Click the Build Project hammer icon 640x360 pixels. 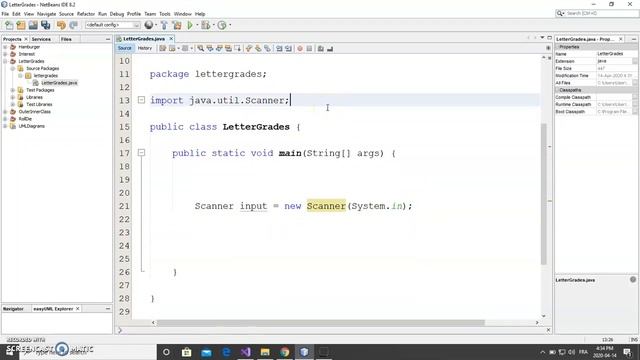(164, 25)
